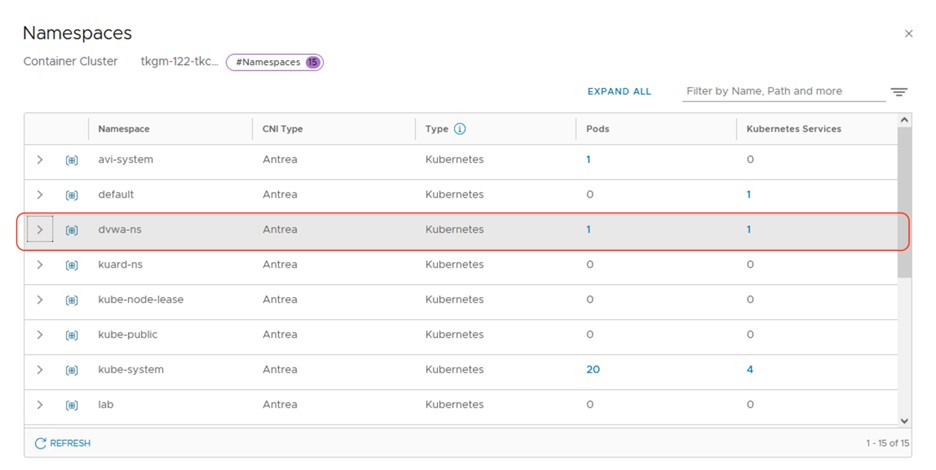The width and height of the screenshot is (936, 470).
Task: Click the namespace icon beside kube-system
Action: 71,370
